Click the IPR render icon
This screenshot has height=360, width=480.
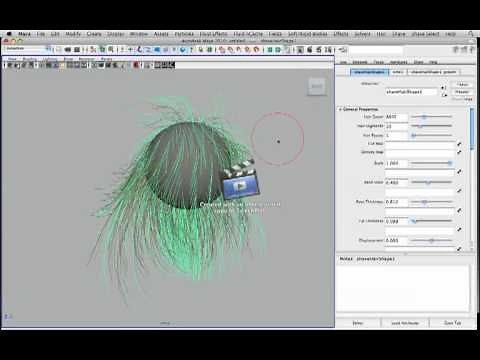coord(319,50)
